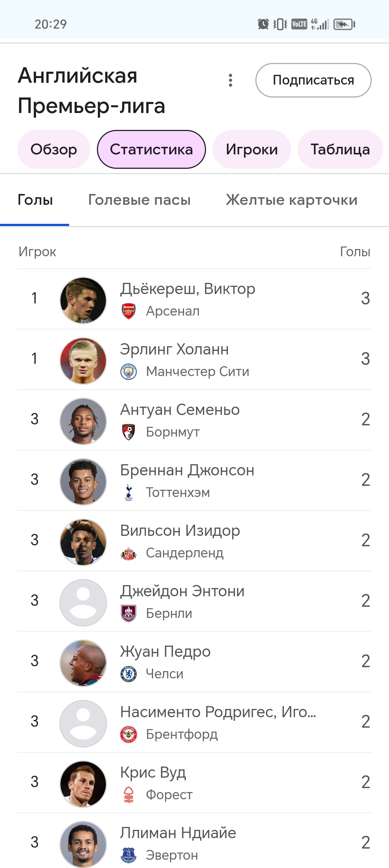
Task: Open Эрлинг Холанн player photo
Action: coord(83,361)
